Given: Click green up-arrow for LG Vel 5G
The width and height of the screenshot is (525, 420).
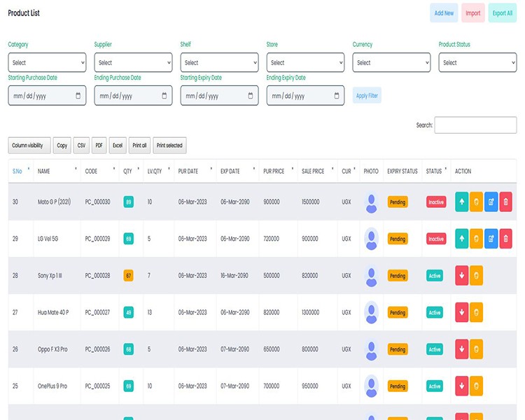Looking at the screenshot, I should coord(461,239).
